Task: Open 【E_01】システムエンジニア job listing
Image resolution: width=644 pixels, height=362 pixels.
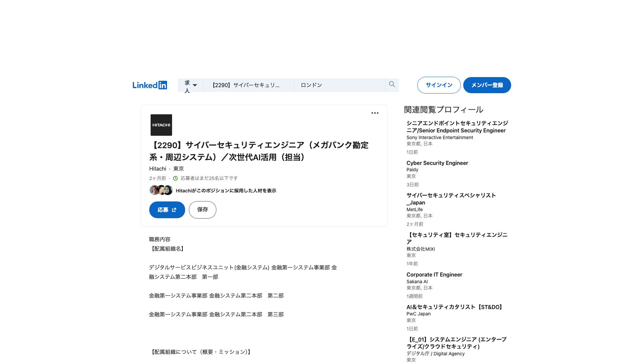Action: pos(457,343)
